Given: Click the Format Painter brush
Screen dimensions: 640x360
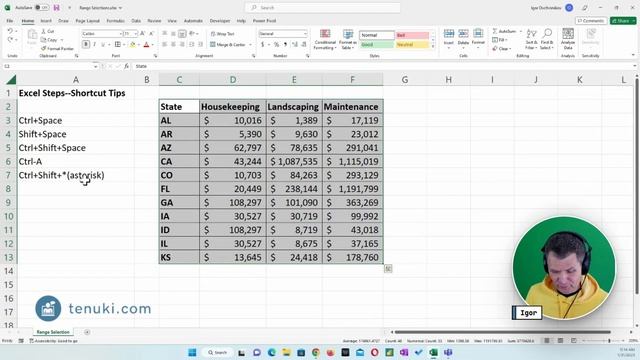Looking at the screenshot, I should (x=44, y=49).
